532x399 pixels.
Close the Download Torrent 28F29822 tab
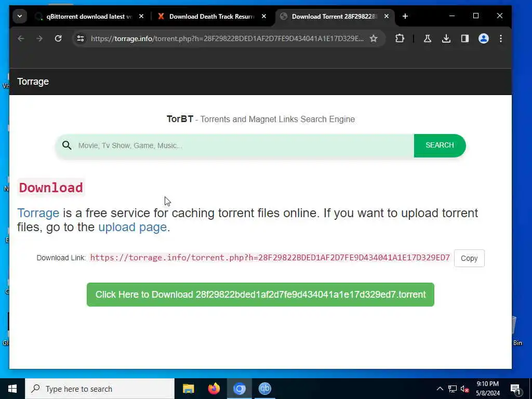(387, 16)
